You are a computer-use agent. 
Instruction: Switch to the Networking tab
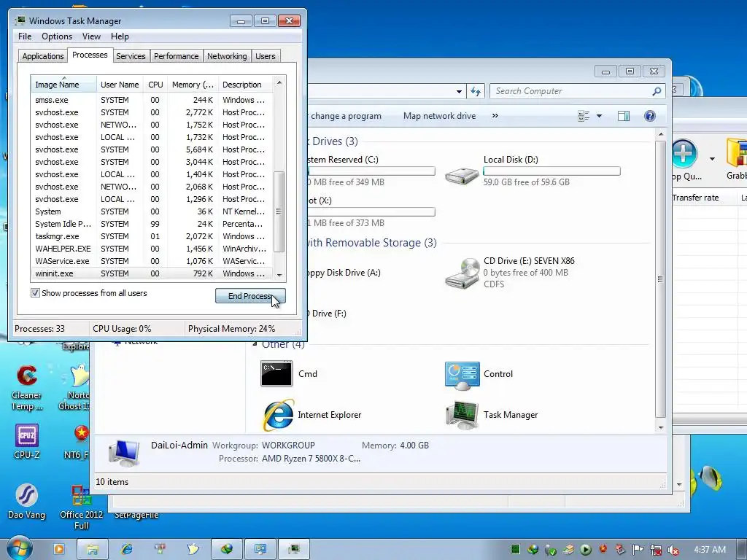[227, 56]
